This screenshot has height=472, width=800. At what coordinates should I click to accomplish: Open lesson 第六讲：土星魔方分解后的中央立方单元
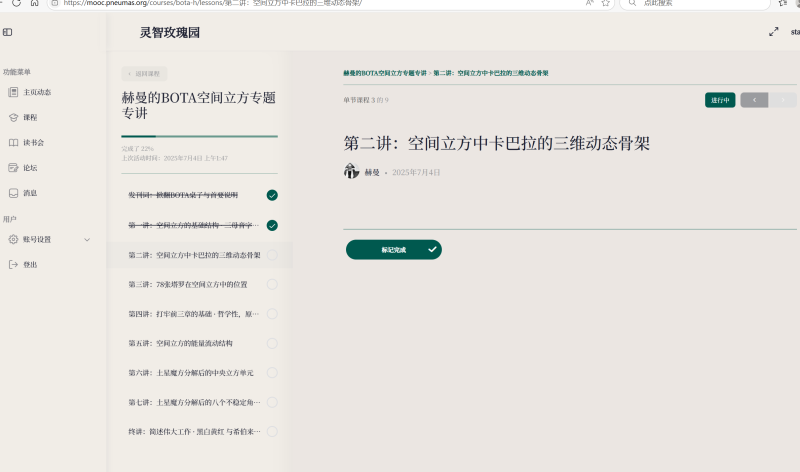tap(191, 373)
